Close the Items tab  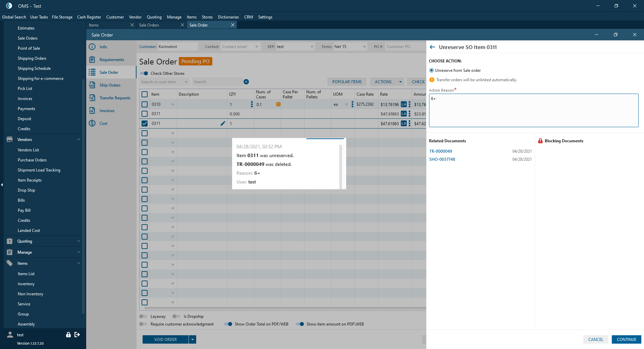[x=132, y=25]
